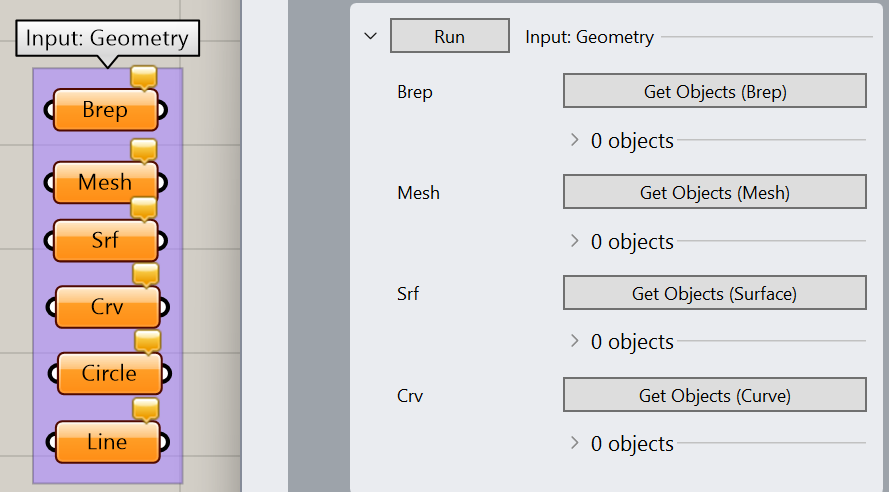Viewport: 889px width, 492px height.
Task: Click the yellow balloon above Line
Action: point(146,410)
